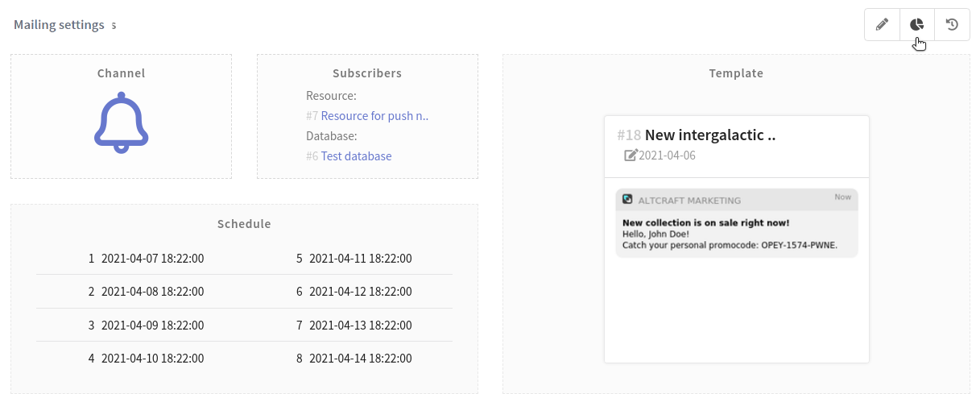Select schedule entry 2021-04-13 18:22:00
Viewport: 980px width, 394px height.
tap(360, 326)
